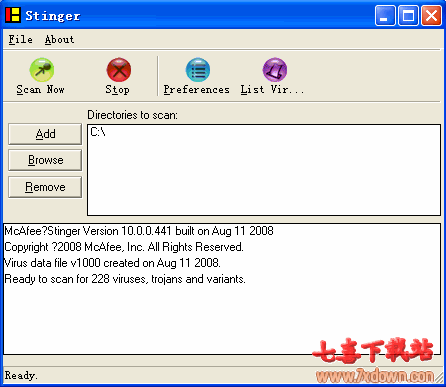Open Preferences from the blue list icon

coord(198,70)
